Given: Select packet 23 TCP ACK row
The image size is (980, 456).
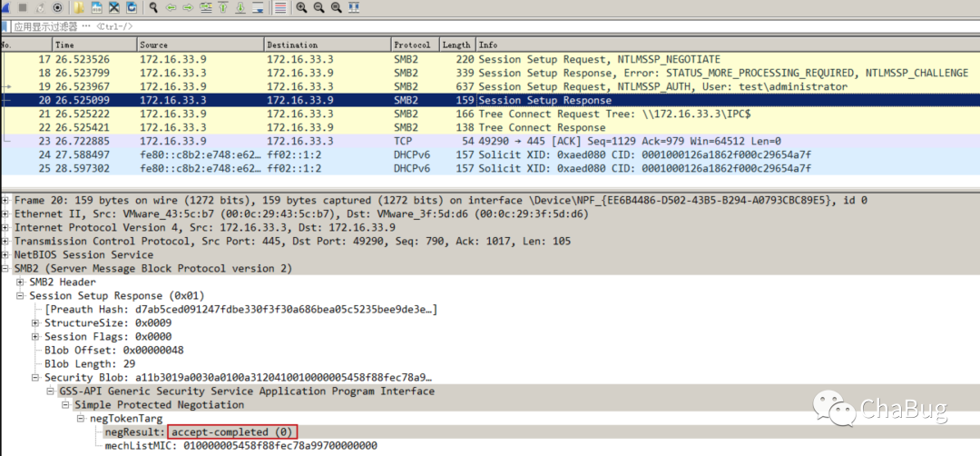Looking at the screenshot, I should pos(490,142).
